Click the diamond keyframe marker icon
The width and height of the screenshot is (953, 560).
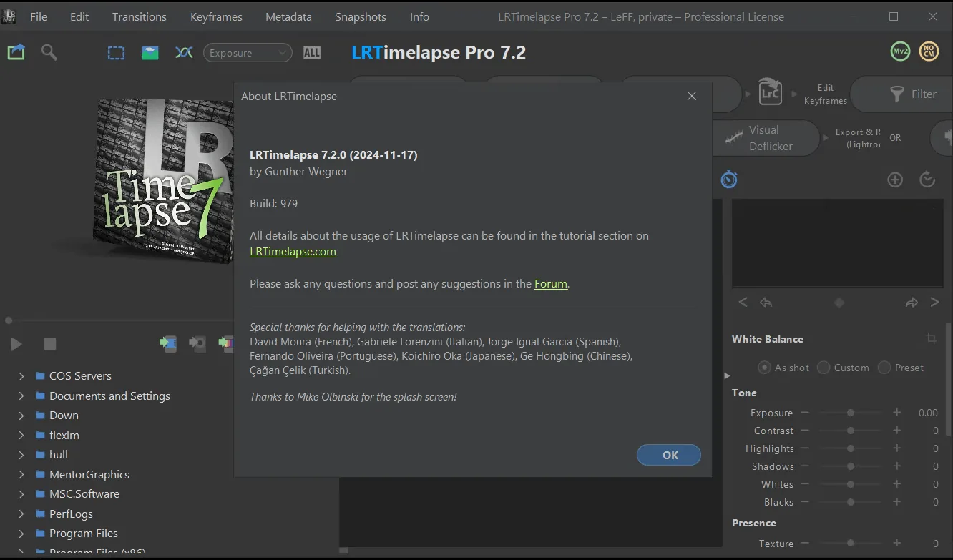click(839, 303)
